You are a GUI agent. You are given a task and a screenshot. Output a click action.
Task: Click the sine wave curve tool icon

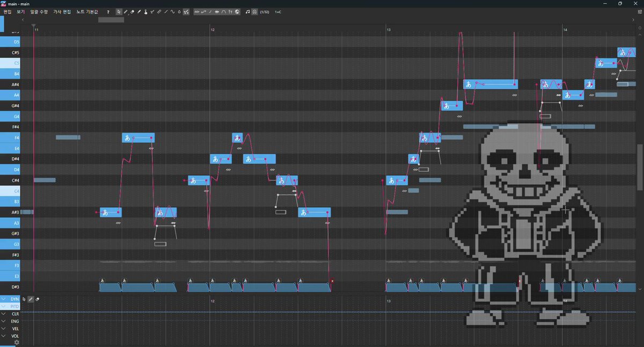pos(173,11)
